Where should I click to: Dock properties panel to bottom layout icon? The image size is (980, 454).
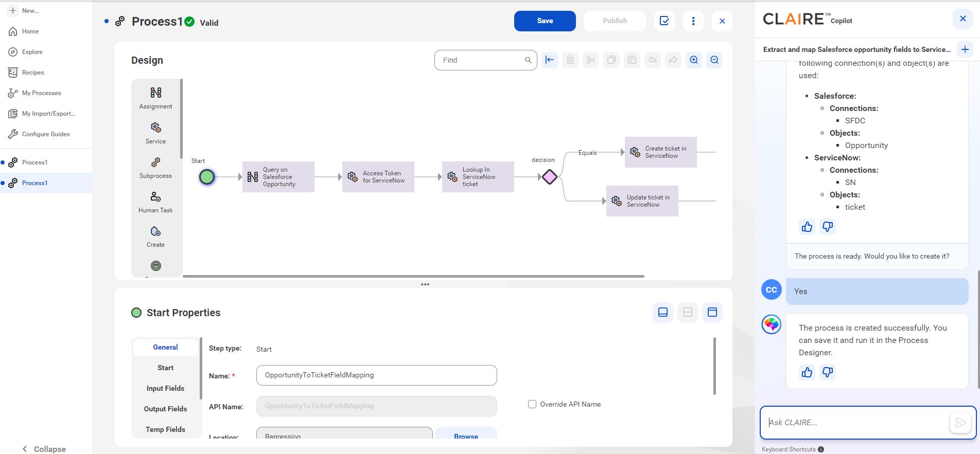click(663, 312)
